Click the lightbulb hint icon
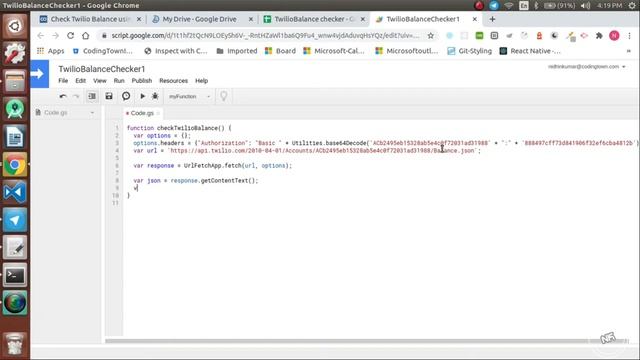This screenshot has height=360, width=640. coord(224,96)
